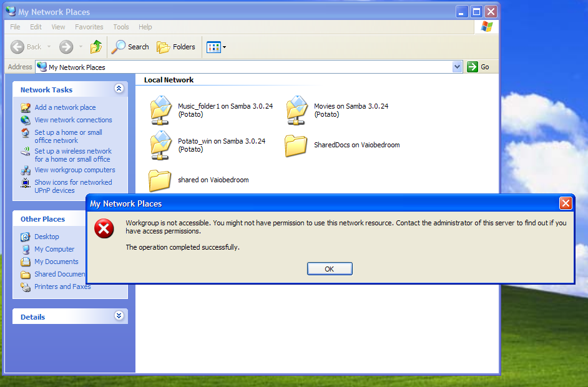
Task: Close the error dialog with X
Action: (566, 203)
